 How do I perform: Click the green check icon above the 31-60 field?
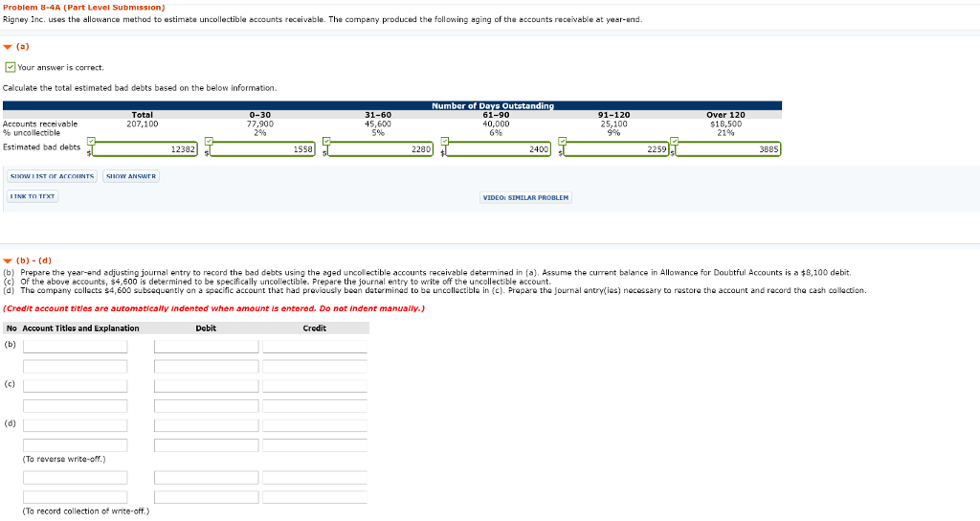tap(326, 141)
